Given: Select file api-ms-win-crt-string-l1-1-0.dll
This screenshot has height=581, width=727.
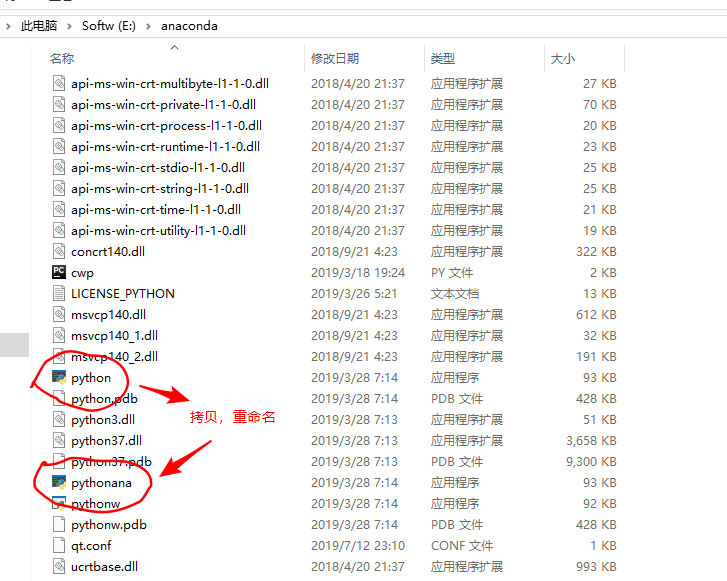Looking at the screenshot, I should point(160,189).
